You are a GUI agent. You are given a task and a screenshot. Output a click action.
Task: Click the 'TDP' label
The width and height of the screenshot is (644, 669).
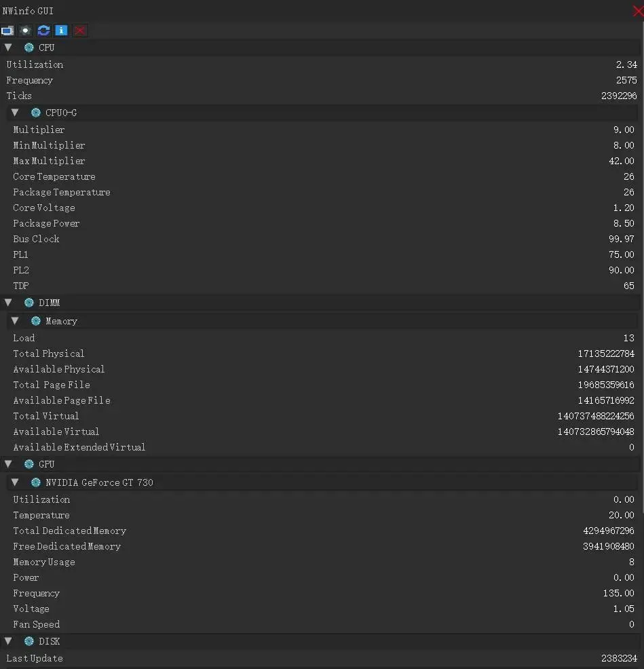[x=21, y=286]
